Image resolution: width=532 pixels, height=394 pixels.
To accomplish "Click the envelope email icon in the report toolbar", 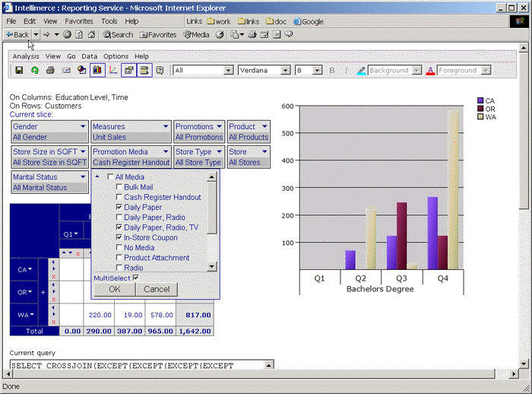I will pos(66,70).
